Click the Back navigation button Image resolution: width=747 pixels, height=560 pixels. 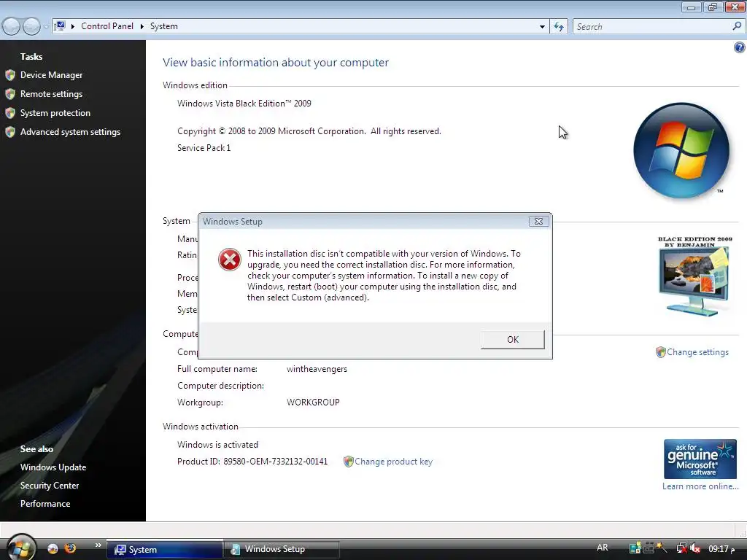click(x=12, y=27)
